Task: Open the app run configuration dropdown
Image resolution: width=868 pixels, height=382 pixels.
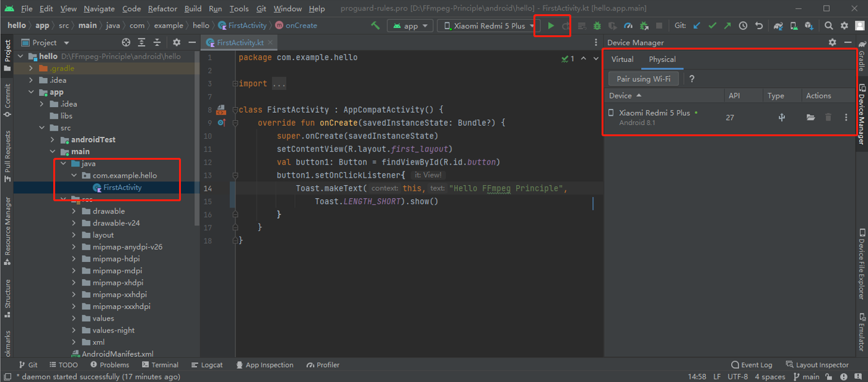Action: [x=410, y=26]
